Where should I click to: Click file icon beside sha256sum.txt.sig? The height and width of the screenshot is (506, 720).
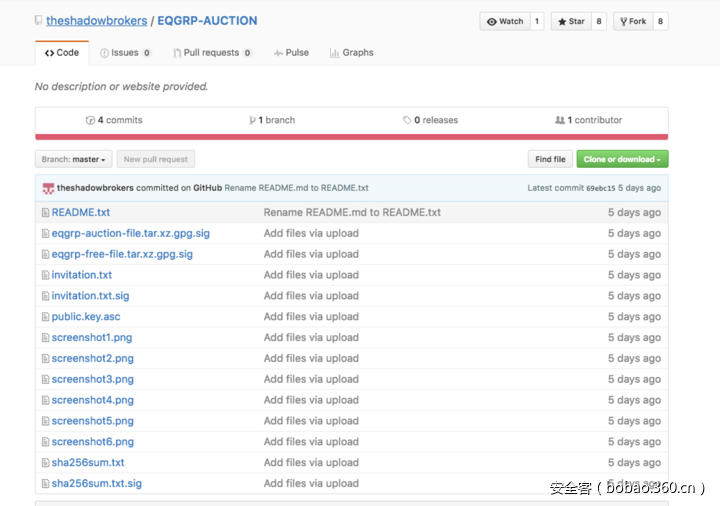pos(45,484)
